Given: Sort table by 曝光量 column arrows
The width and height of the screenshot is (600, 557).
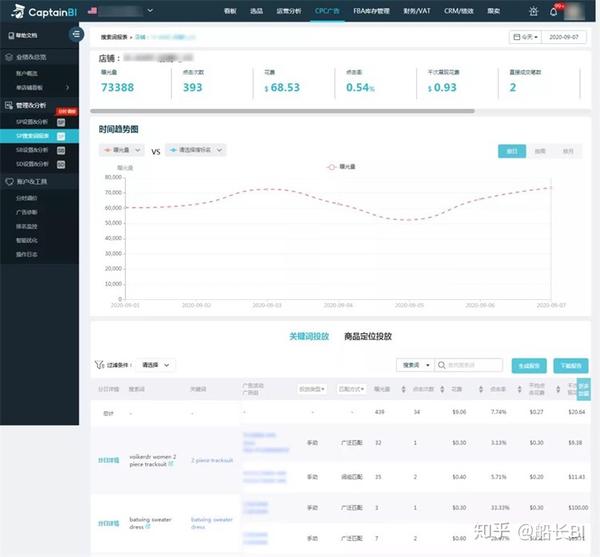Looking at the screenshot, I should point(403,389).
